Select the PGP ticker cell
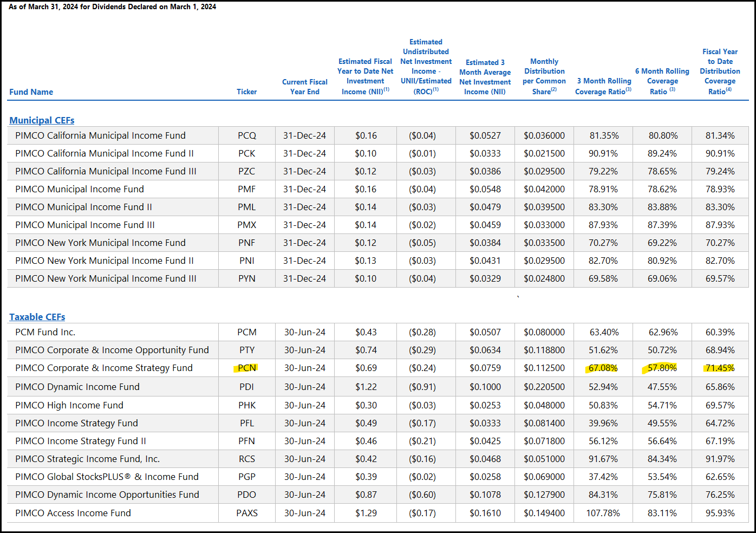The image size is (756, 533). [247, 477]
